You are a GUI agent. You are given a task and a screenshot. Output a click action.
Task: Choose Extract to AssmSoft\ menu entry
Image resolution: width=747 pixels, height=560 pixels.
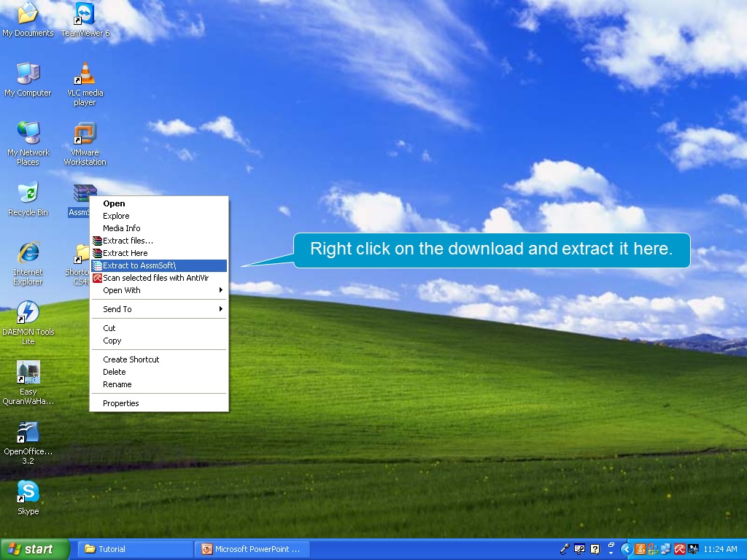click(x=159, y=265)
